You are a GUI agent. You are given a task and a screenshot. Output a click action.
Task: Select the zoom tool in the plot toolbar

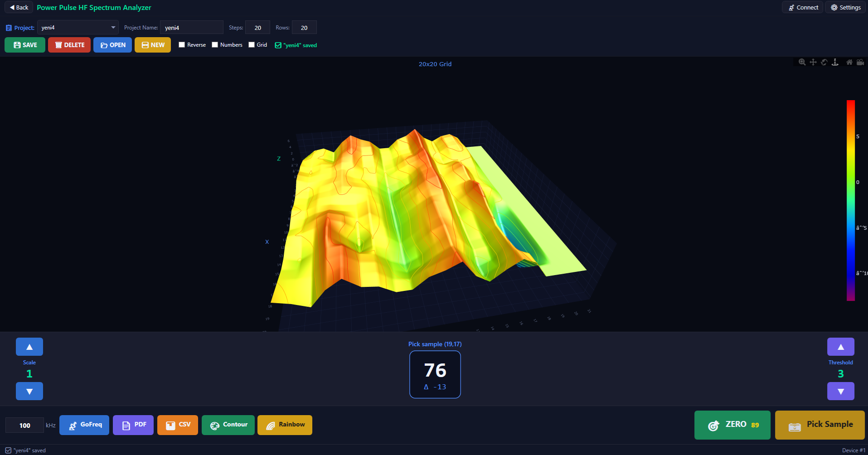(802, 62)
